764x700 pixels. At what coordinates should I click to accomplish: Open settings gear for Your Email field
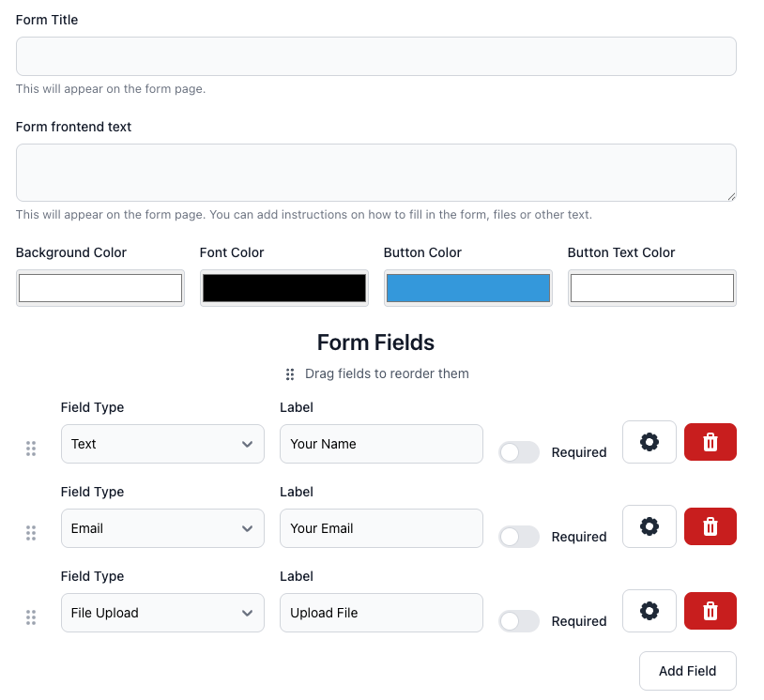(x=649, y=526)
